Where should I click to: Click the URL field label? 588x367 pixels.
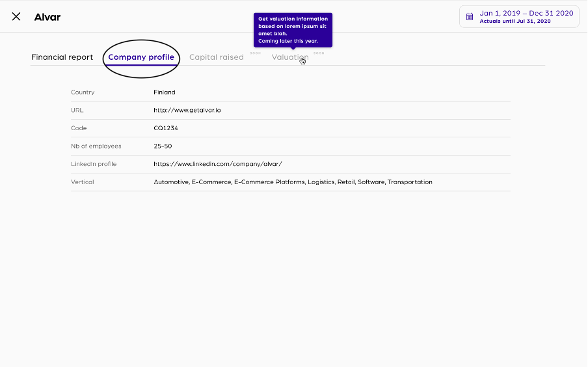(77, 111)
